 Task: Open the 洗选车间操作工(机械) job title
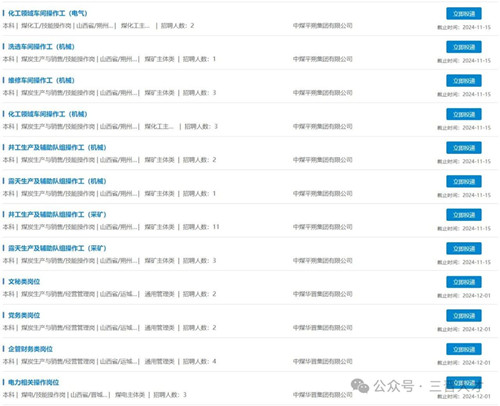click(41, 47)
